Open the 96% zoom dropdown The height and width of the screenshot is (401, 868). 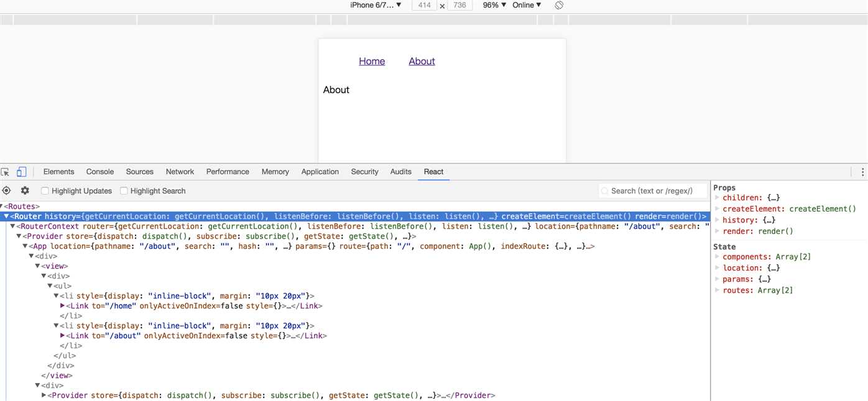tap(494, 5)
